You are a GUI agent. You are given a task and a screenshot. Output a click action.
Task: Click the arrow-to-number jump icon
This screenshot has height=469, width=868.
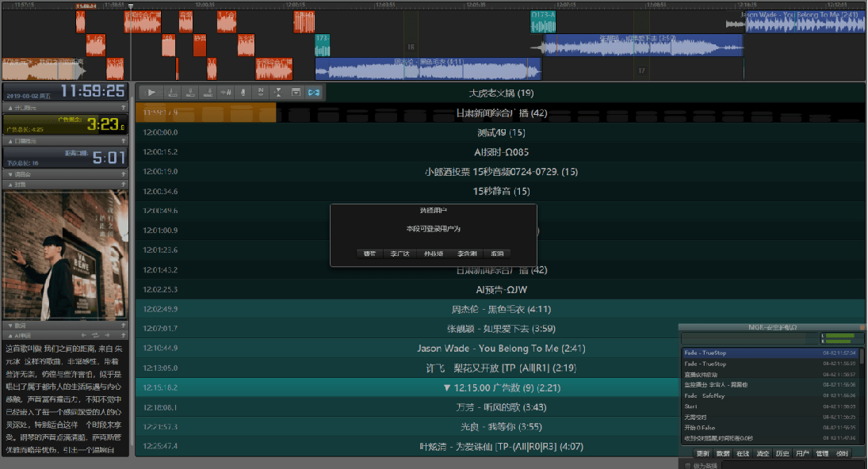pos(225,93)
